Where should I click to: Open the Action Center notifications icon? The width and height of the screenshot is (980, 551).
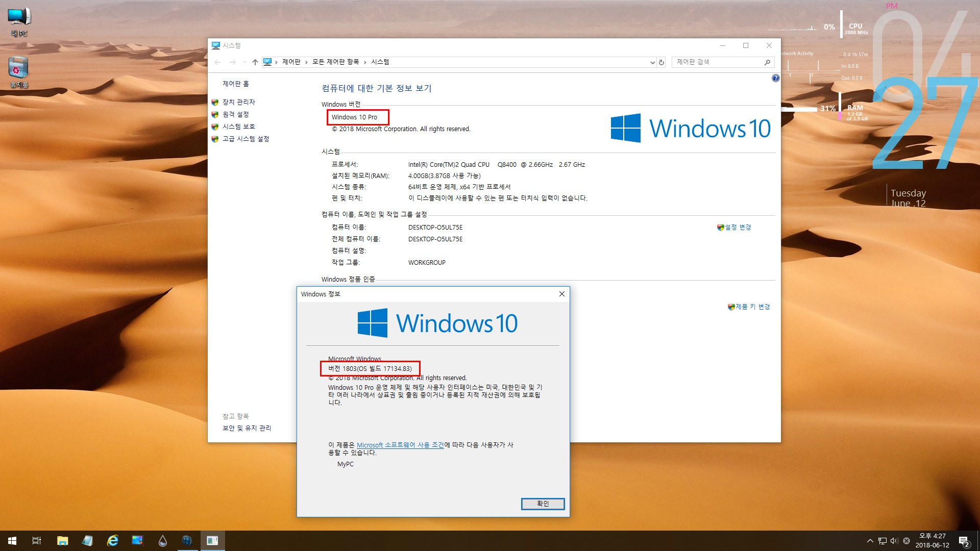(964, 541)
